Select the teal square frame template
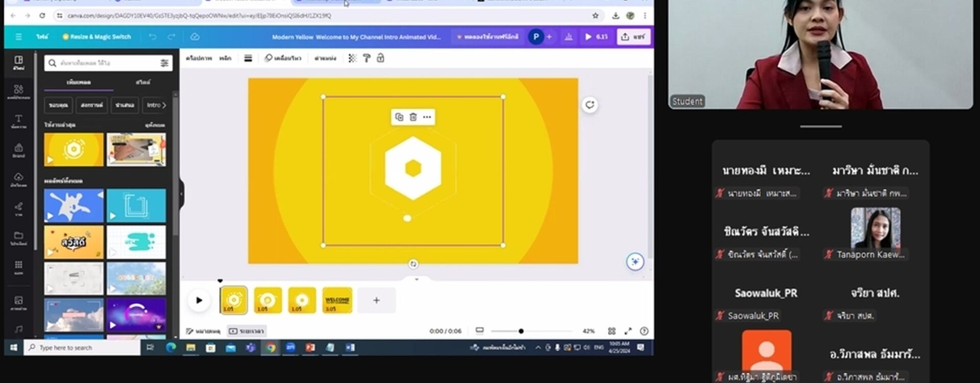The image size is (980, 383). tap(136, 205)
